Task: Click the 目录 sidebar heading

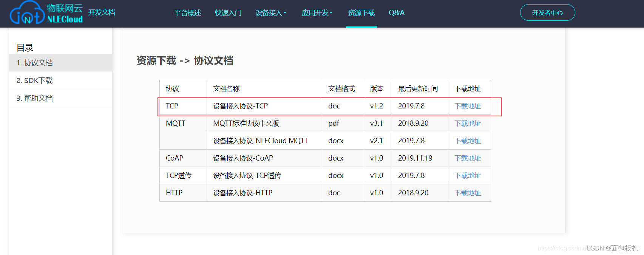Action: click(25, 48)
